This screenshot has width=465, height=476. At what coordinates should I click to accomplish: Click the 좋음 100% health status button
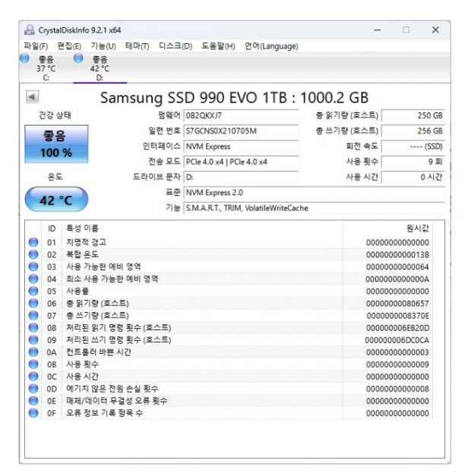pos(56,143)
